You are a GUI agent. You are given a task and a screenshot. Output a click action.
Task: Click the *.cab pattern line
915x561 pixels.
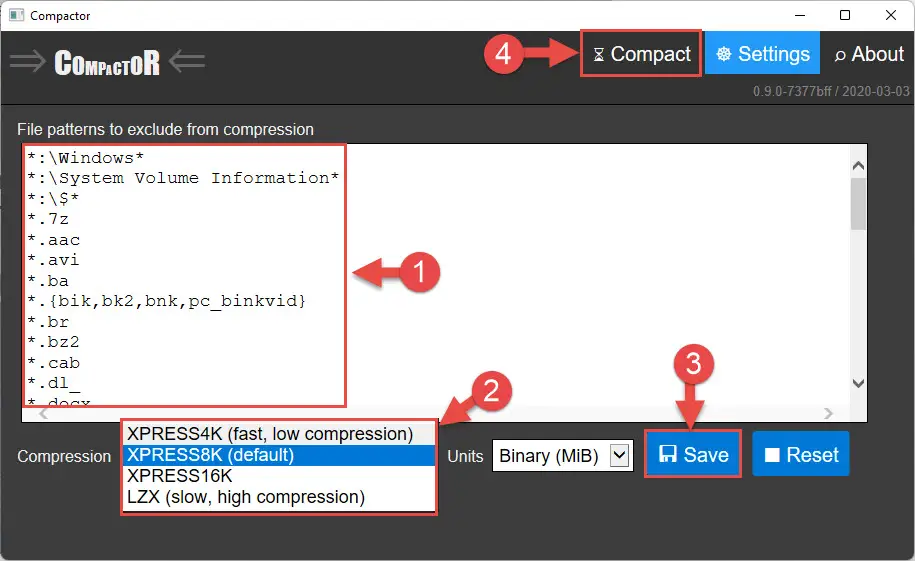click(53, 363)
